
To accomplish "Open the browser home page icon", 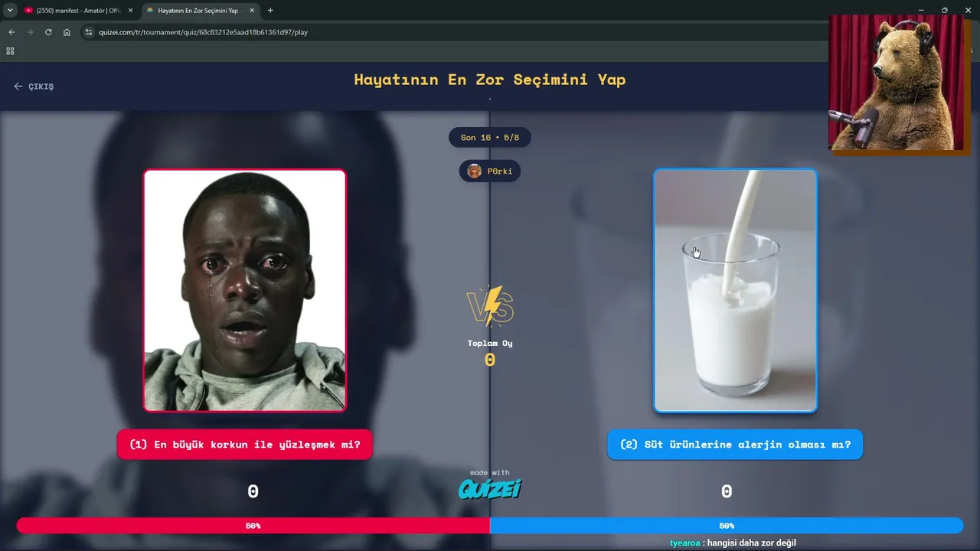I will pos(67,32).
